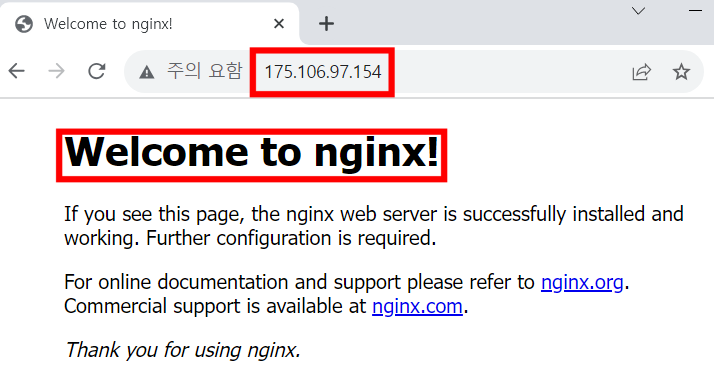714x379 pixels.
Task: Reload the nginx welcome page
Action: (x=97, y=71)
